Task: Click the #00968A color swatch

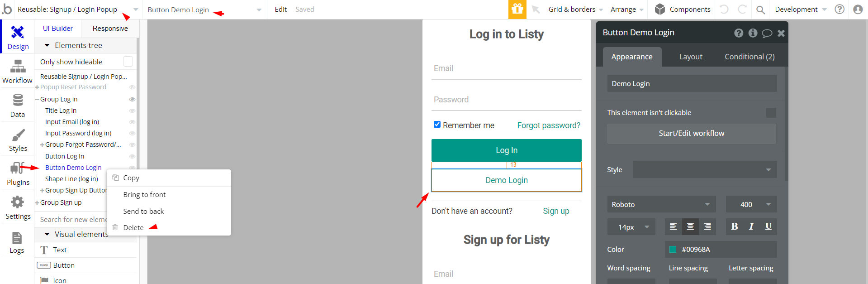Action: [x=673, y=249]
